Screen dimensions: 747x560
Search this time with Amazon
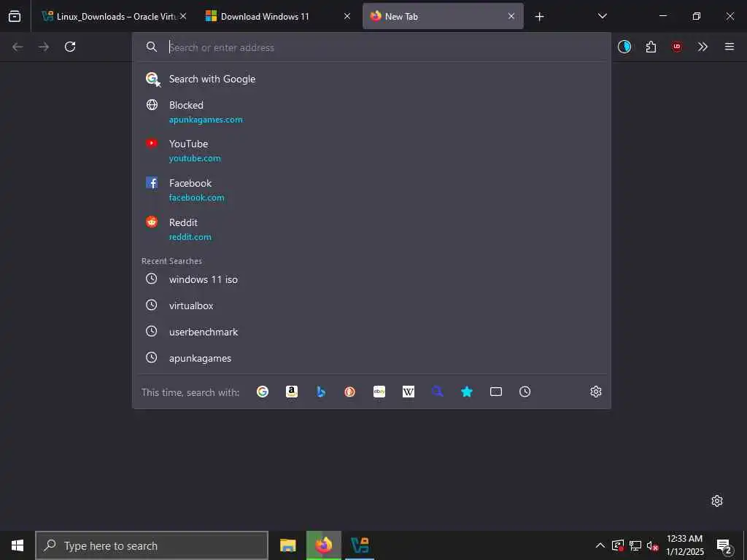coord(292,392)
